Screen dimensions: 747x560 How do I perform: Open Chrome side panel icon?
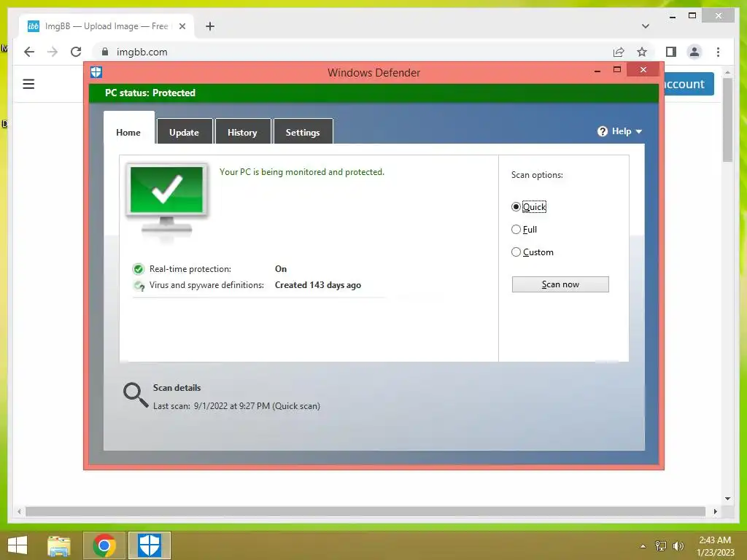pyautogui.click(x=671, y=52)
